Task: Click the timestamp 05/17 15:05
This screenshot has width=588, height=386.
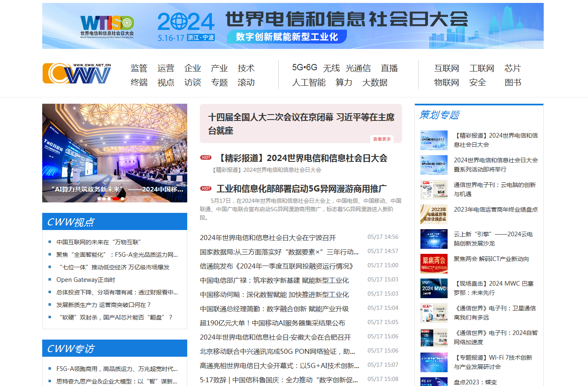Action: 383,322
